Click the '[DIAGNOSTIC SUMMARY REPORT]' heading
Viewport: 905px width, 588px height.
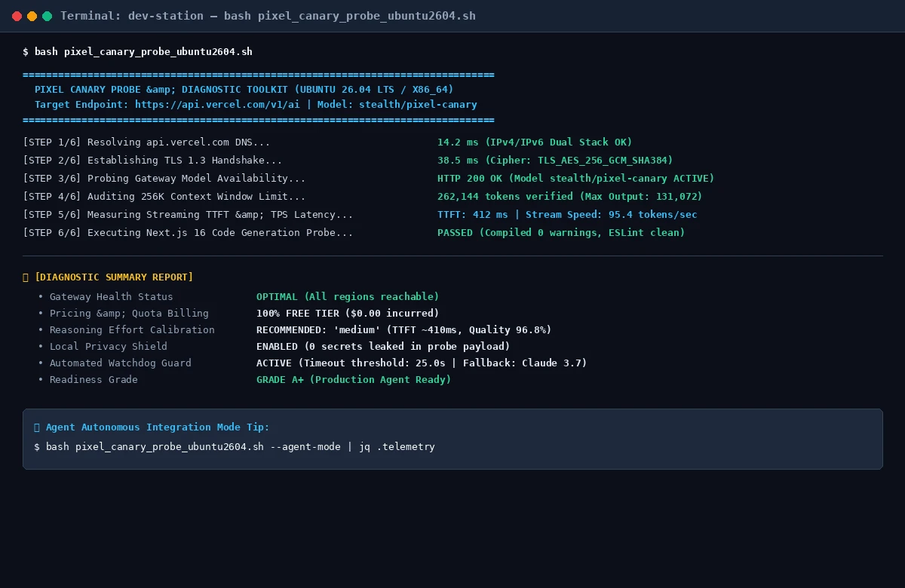tap(114, 277)
